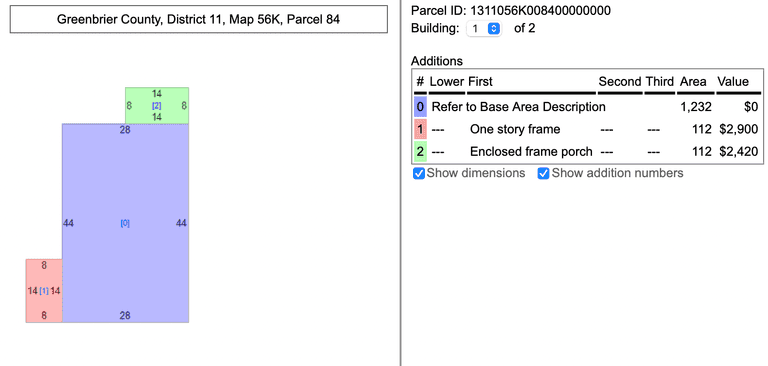This screenshot has height=366, width=768.
Task: Click the green swatch for addition 2
Action: click(x=420, y=152)
